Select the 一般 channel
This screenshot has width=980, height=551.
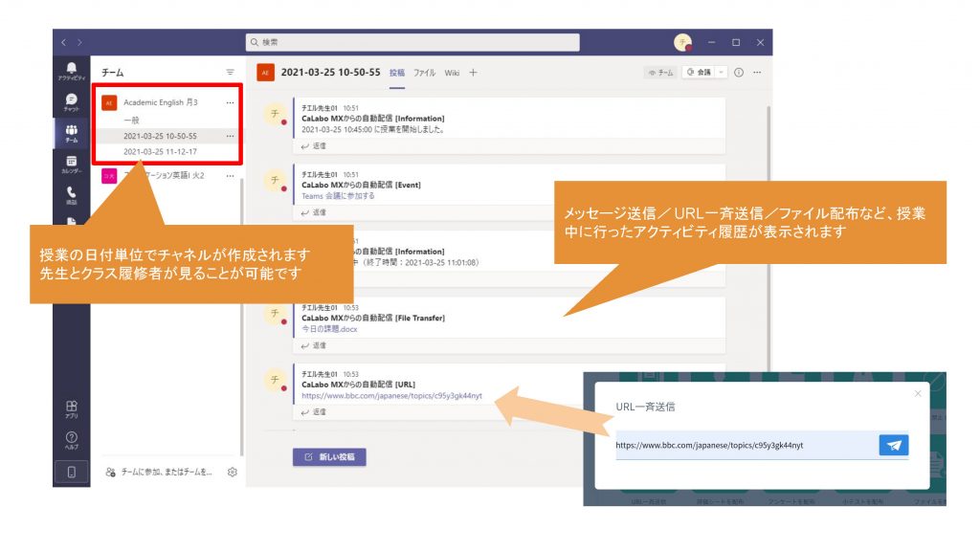[131, 120]
